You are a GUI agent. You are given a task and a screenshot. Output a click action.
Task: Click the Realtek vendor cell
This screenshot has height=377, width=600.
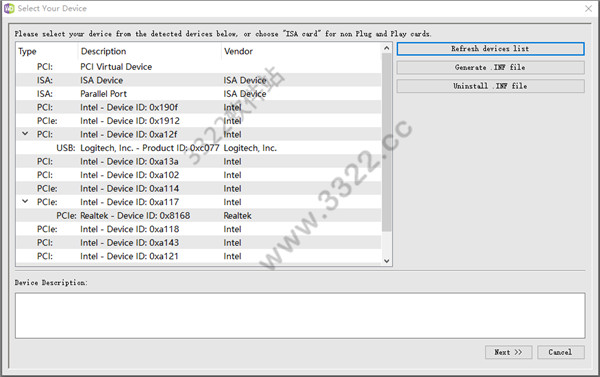(x=238, y=216)
